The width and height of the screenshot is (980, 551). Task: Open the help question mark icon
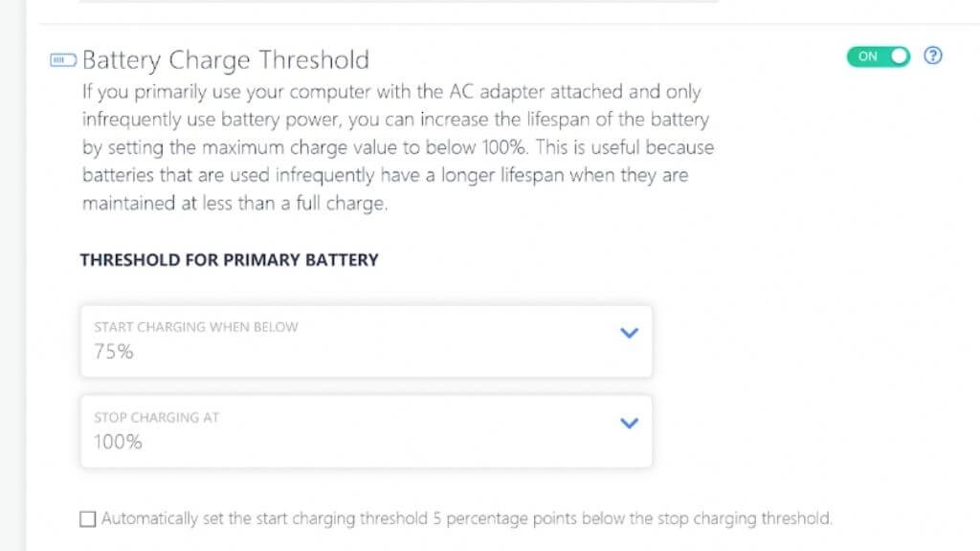933,55
